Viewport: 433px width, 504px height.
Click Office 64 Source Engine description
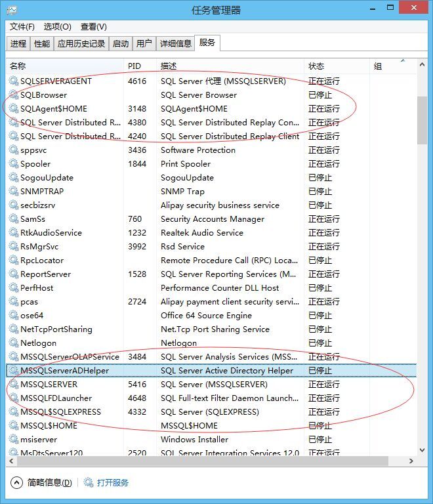pyautogui.click(x=206, y=315)
